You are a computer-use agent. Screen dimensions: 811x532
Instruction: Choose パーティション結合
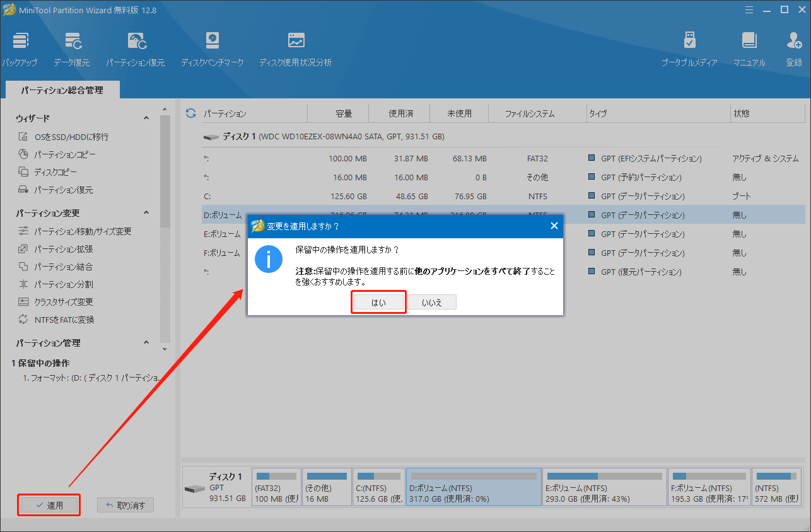pyautogui.click(x=55, y=267)
